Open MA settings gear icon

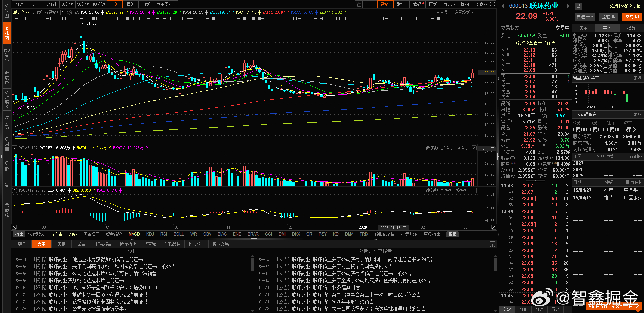coord(70,12)
